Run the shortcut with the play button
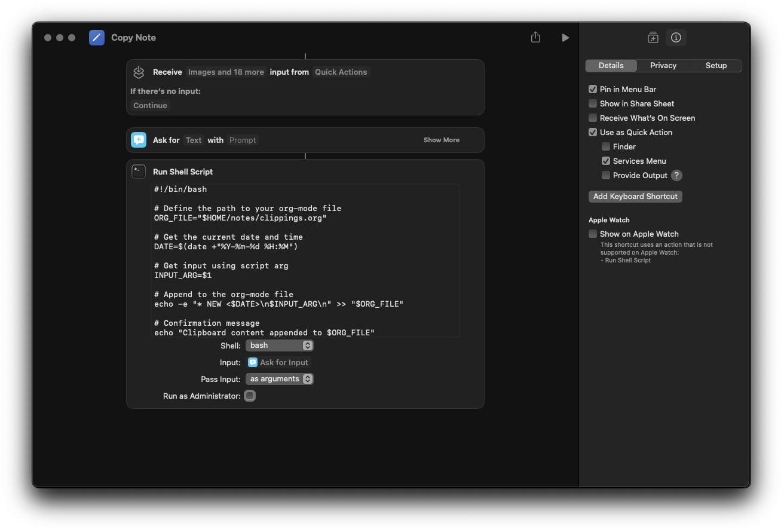 (565, 38)
